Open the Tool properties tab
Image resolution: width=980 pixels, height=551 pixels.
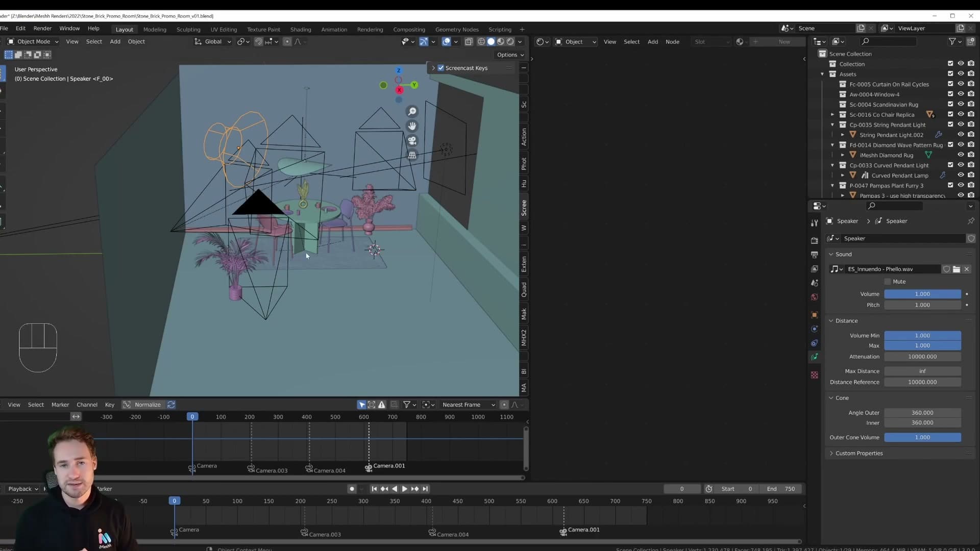[814, 223]
